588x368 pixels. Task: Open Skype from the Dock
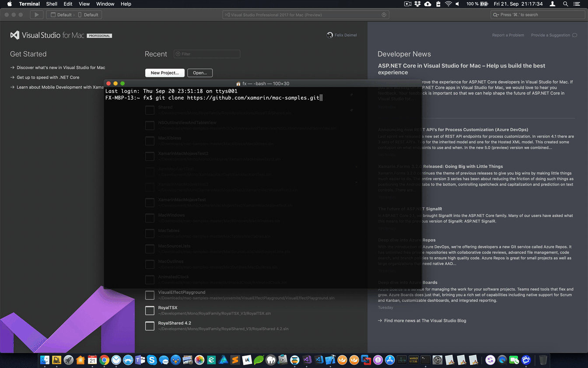152,360
